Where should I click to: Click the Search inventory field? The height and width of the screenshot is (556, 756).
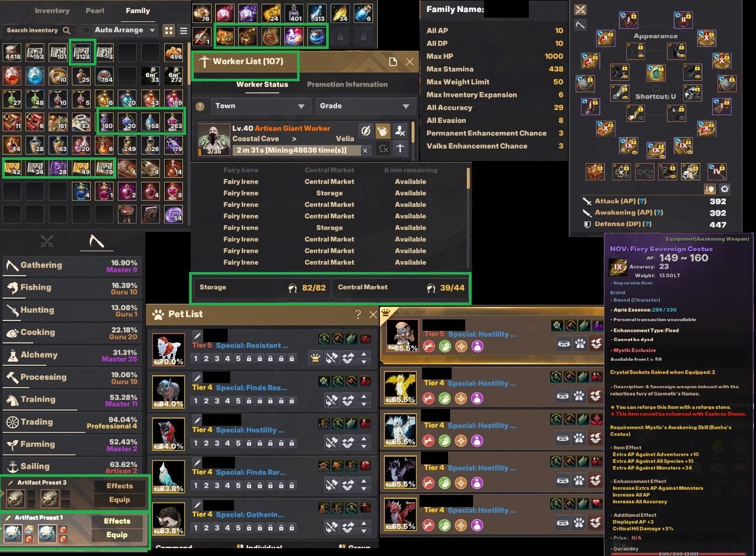tap(38, 30)
